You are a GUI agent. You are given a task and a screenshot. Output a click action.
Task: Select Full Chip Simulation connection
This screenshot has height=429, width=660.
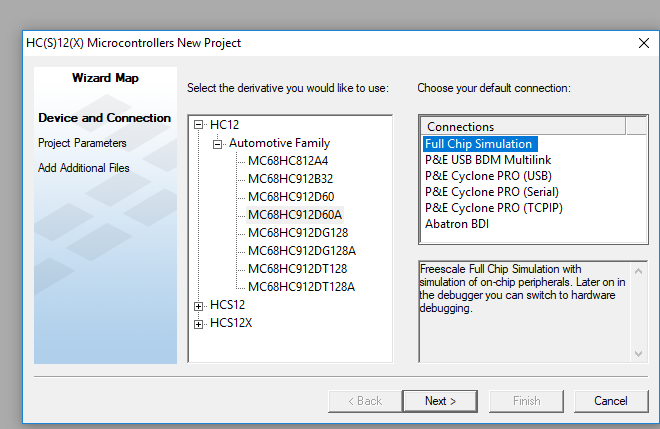coord(478,144)
